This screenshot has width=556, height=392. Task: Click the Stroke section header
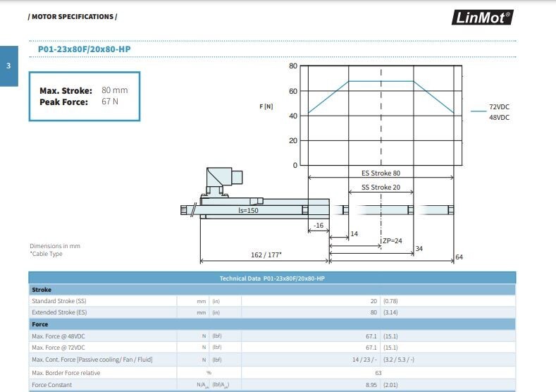pyautogui.click(x=272, y=290)
